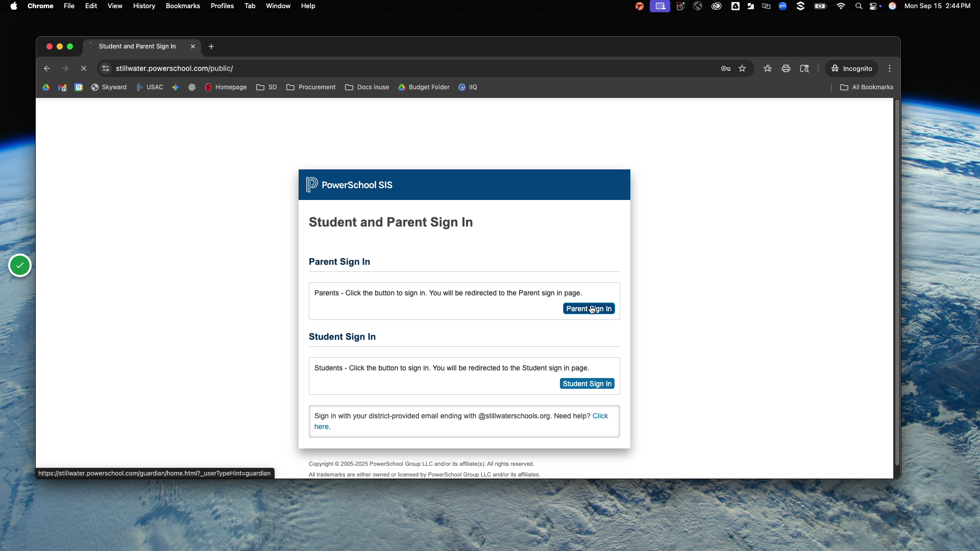Open the password manager key icon

point(725,68)
